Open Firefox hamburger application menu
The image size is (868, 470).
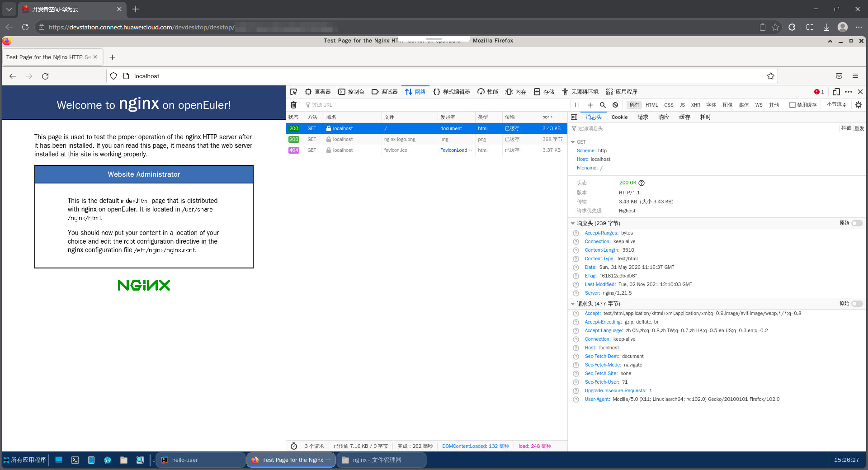[x=855, y=76]
